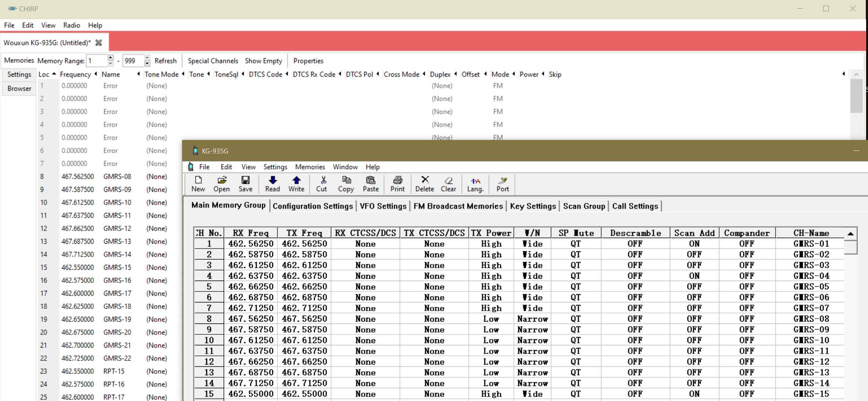
Task: Decrement the memory range end spinner
Action: point(147,63)
